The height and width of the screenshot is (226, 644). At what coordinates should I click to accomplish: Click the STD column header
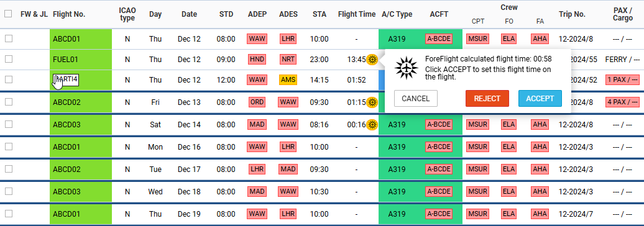tap(226, 14)
